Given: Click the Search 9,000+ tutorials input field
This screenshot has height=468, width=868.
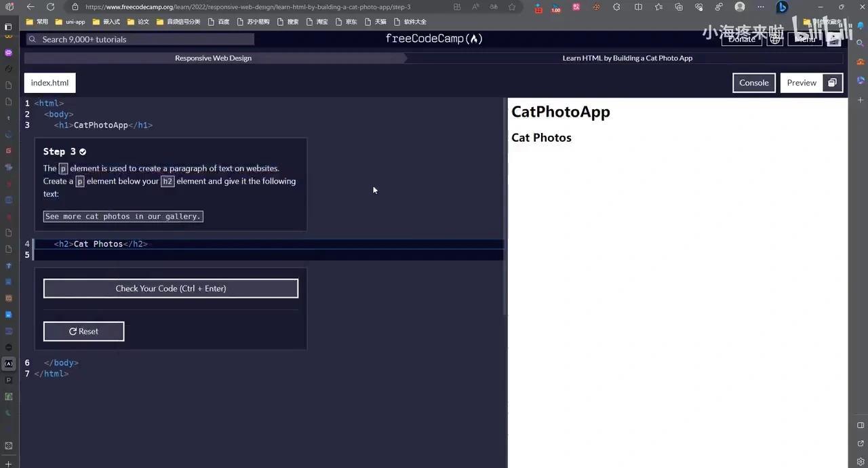Looking at the screenshot, I should [136, 39].
